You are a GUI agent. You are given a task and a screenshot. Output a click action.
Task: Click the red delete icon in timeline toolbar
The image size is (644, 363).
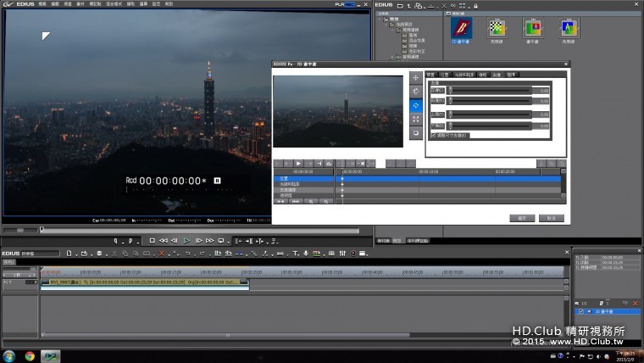pos(162,253)
